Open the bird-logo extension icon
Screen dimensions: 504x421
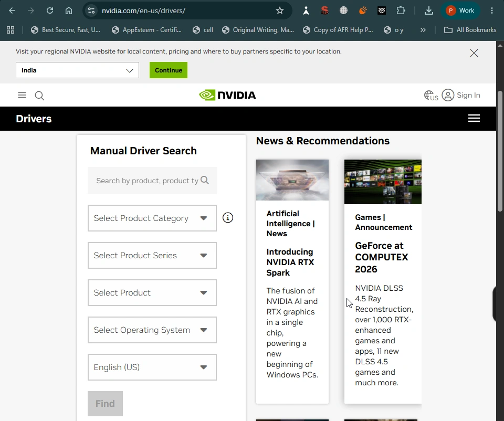(382, 10)
